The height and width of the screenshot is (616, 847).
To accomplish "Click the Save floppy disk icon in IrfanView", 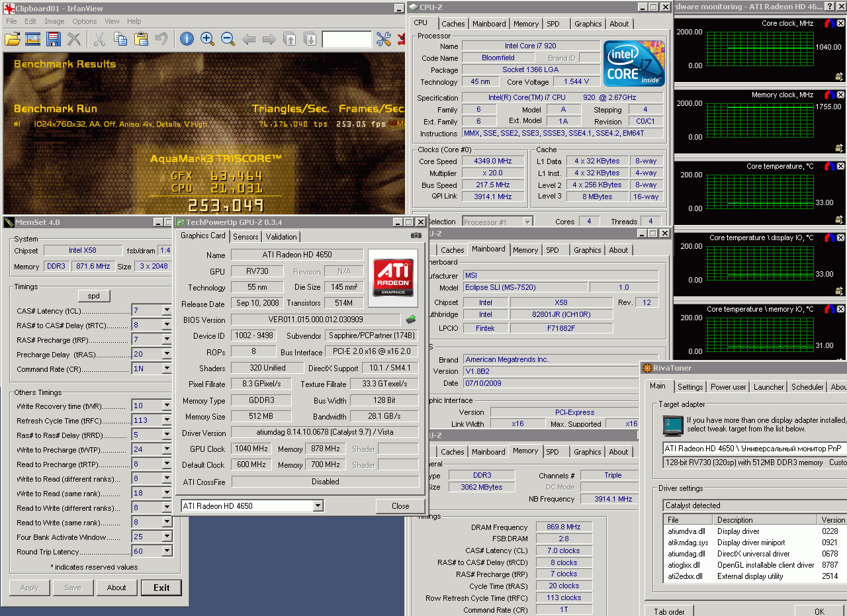I will [54, 39].
